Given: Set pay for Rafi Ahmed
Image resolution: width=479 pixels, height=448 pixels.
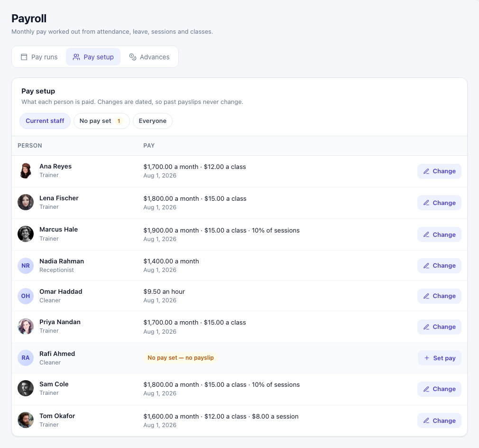Looking at the screenshot, I should click(x=439, y=358).
